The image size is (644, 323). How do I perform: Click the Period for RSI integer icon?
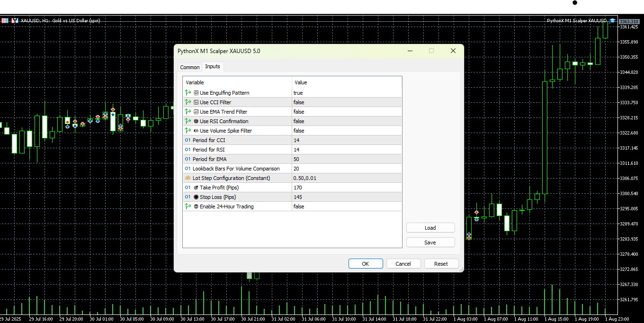[188, 150]
